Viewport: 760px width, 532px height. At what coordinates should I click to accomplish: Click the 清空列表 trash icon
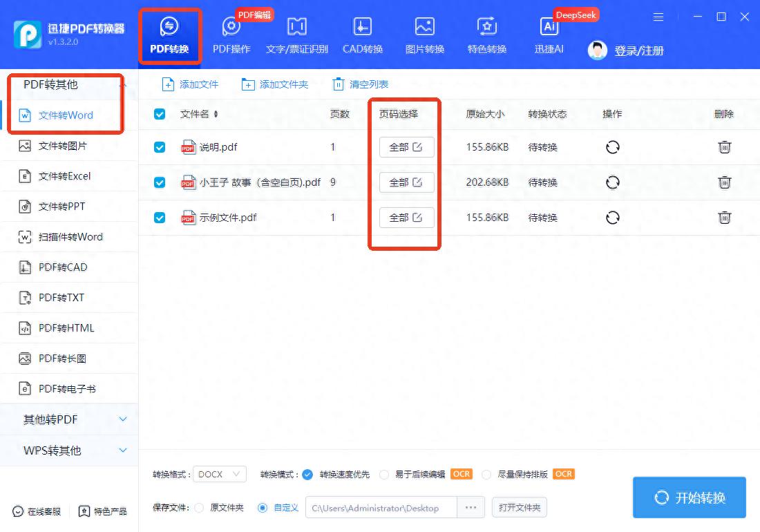point(338,84)
